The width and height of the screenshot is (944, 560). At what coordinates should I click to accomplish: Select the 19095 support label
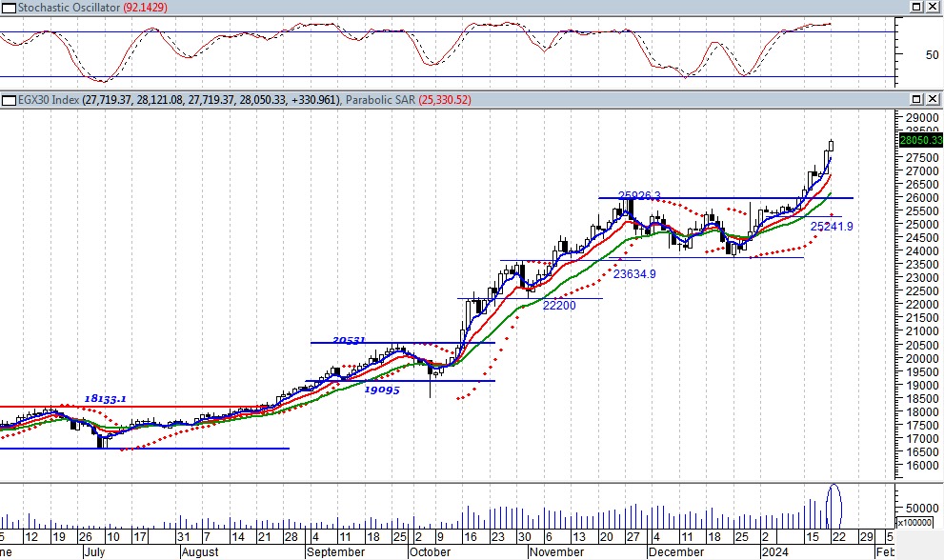click(381, 390)
